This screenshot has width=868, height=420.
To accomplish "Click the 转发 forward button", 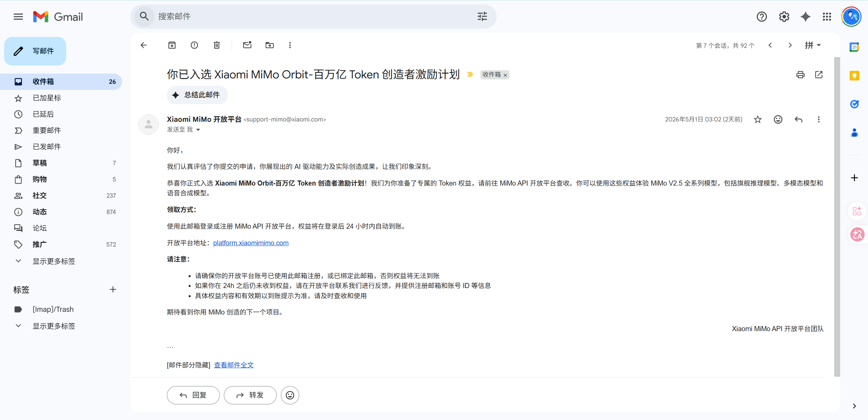I will point(250,395).
